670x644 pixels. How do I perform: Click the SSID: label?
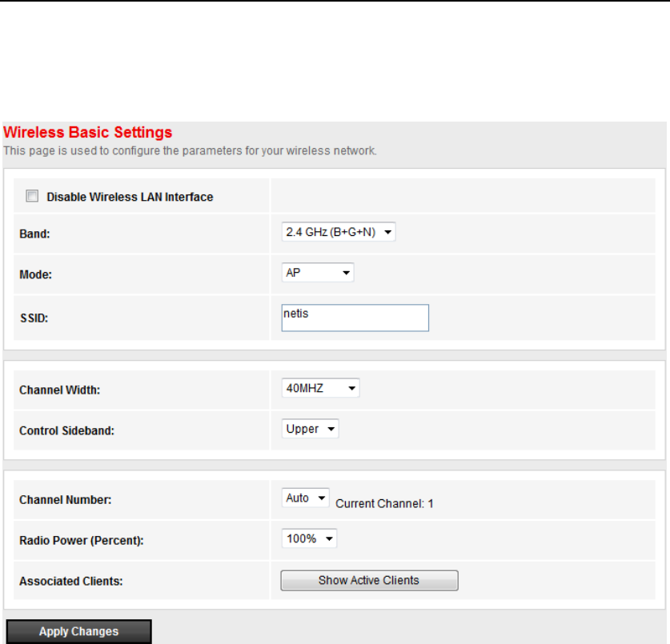[x=34, y=318]
